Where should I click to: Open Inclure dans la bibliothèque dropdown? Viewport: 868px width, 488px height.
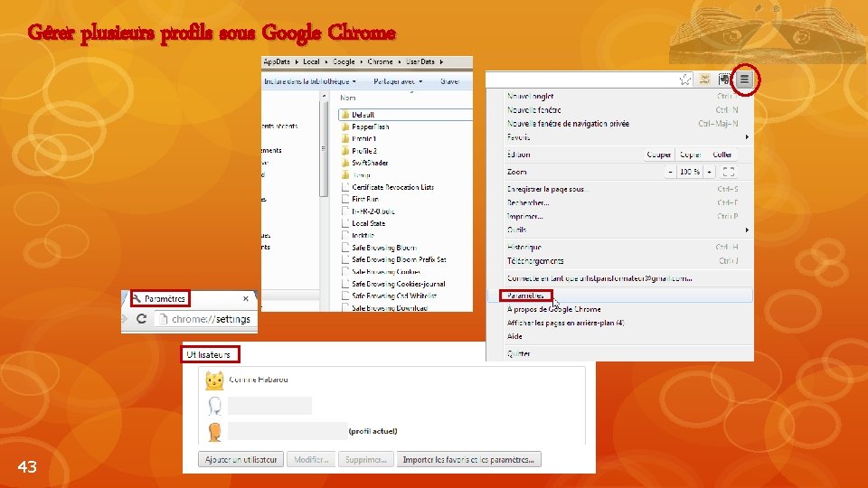pyautogui.click(x=310, y=81)
